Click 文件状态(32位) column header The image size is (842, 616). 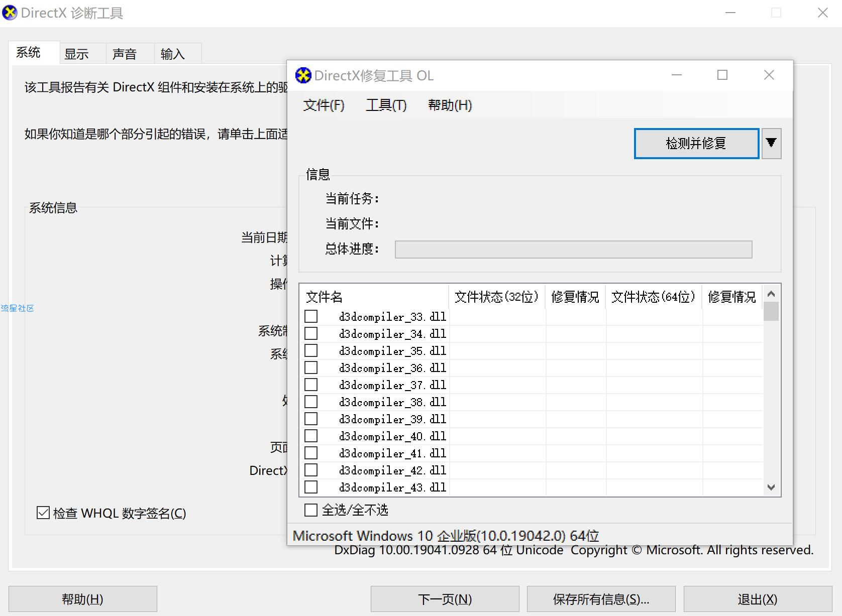click(x=496, y=297)
